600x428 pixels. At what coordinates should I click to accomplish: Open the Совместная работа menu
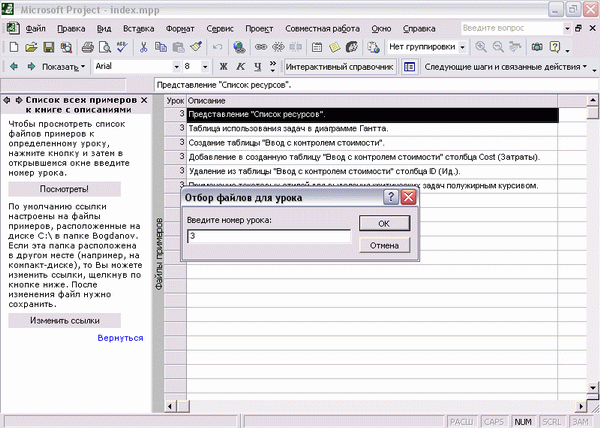322,29
